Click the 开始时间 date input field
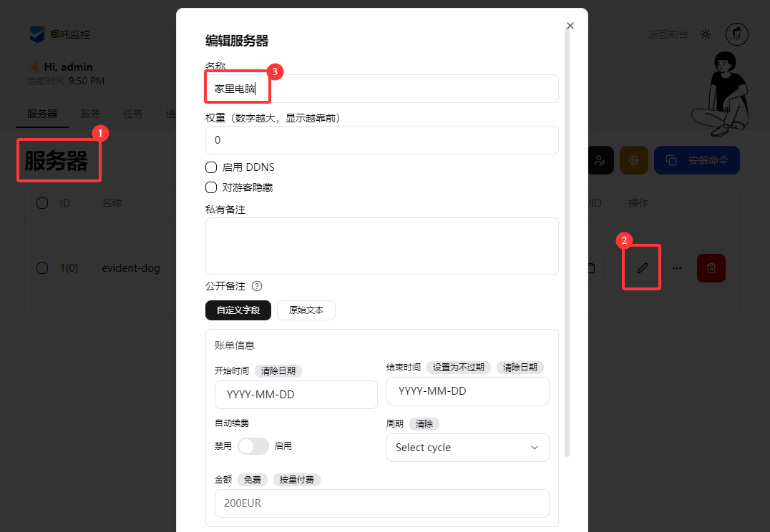Image resolution: width=770 pixels, height=532 pixels. tap(296, 395)
